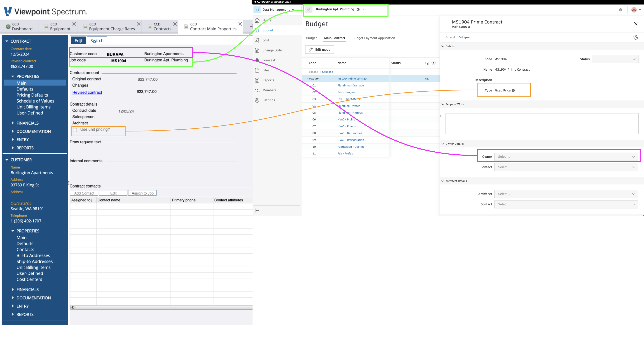
Task: Open the CCD Dashboard tab
Action: coord(19,26)
